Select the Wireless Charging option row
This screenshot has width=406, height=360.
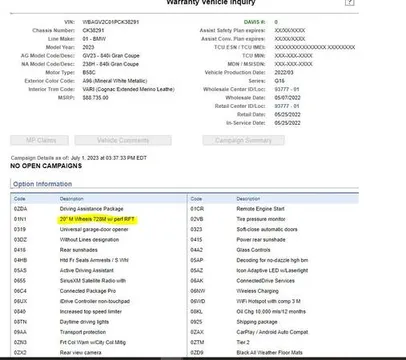(x=273, y=291)
